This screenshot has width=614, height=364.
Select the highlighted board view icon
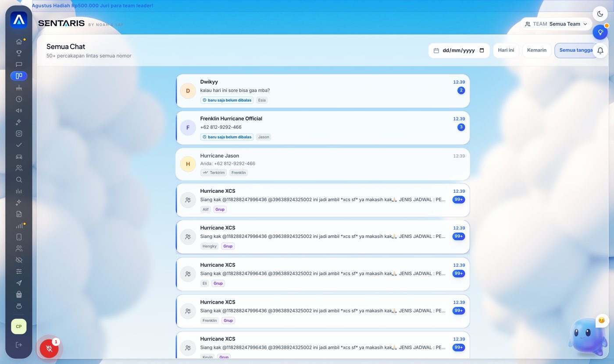pos(19,76)
